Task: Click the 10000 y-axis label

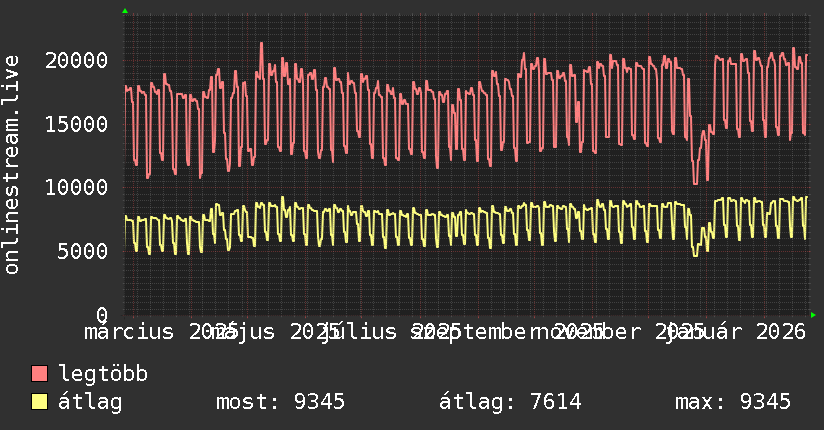Action: (77, 188)
